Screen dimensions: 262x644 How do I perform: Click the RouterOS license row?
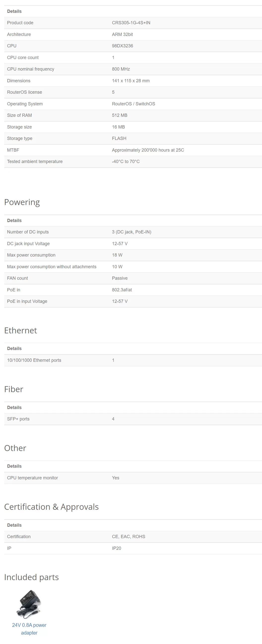133,92
